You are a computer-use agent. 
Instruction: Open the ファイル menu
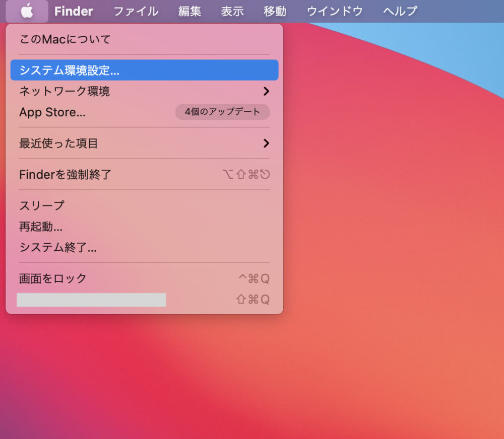coord(136,11)
